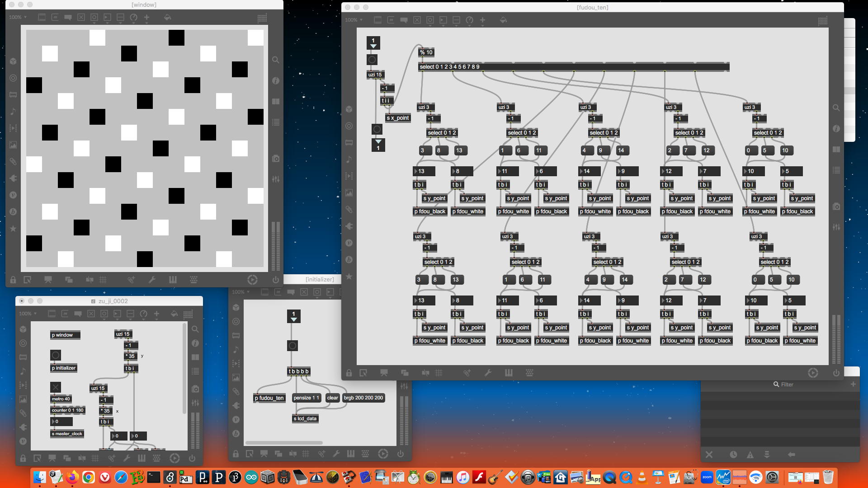Open the 100% zoom dropdown in [window]
The image size is (868, 488).
coord(18,17)
